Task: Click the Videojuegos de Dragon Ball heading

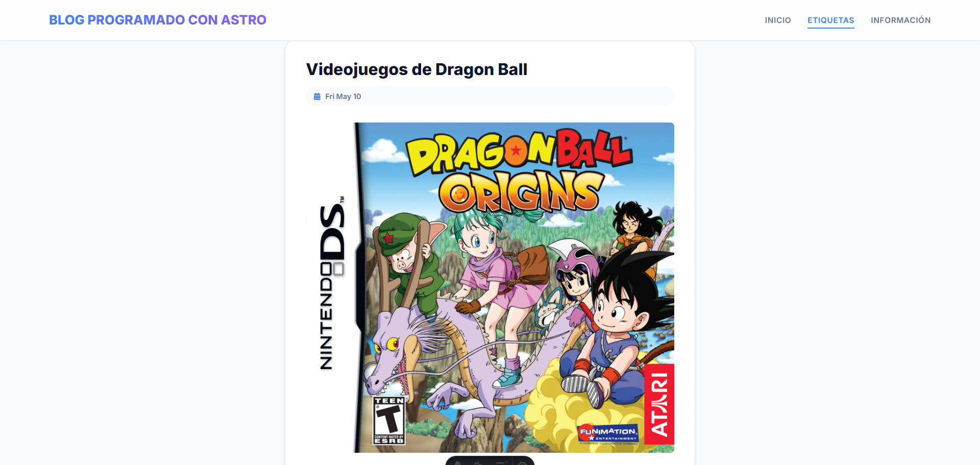Action: coord(416,69)
